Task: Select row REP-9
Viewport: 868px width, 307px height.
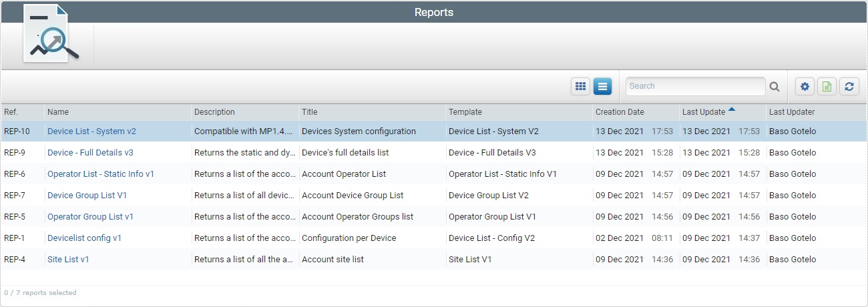Action: (x=434, y=153)
